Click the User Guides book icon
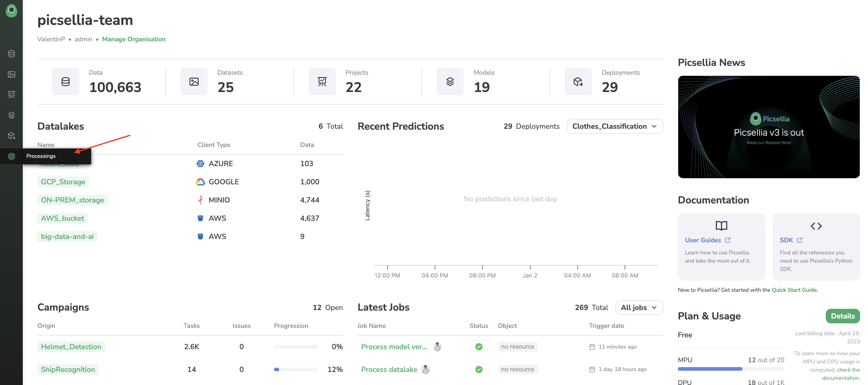Screen dimensions: 868x385 721,226
